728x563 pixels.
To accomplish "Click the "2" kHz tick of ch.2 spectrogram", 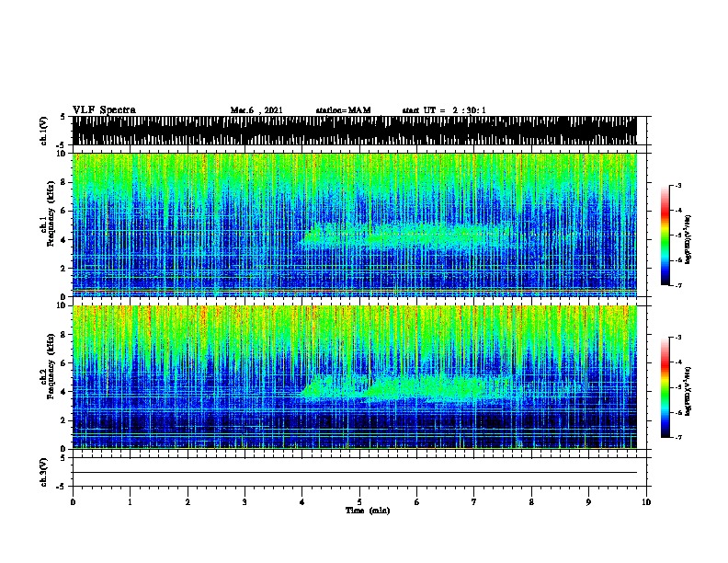I will click(63, 420).
